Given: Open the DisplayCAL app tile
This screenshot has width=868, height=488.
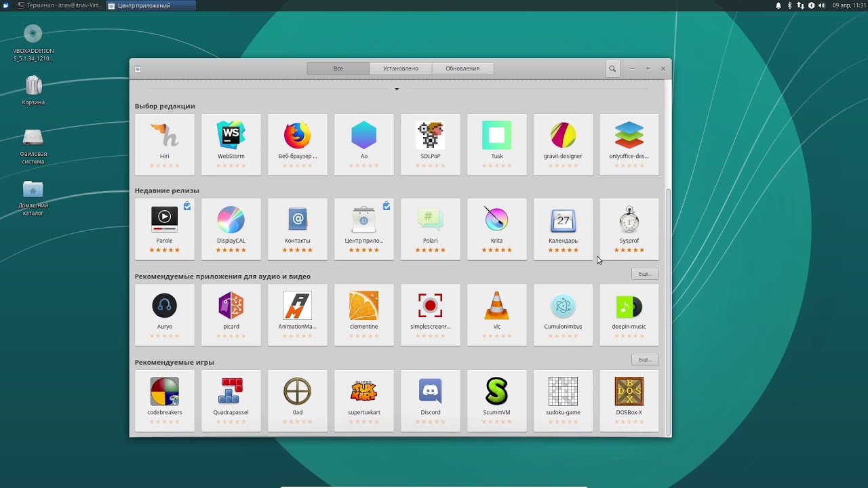Looking at the screenshot, I should pos(231,229).
